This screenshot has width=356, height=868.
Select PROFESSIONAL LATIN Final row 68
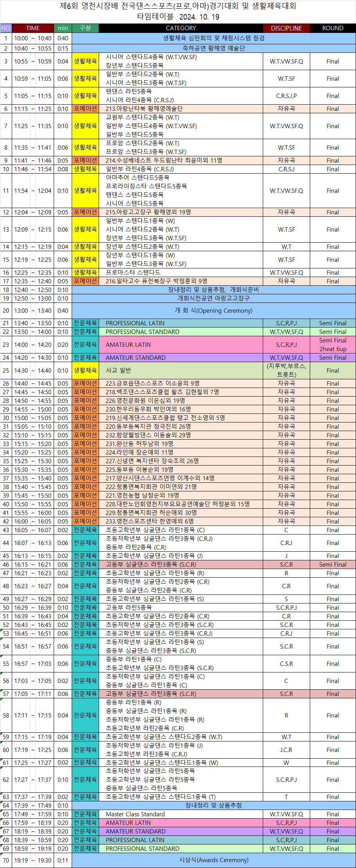click(178, 840)
